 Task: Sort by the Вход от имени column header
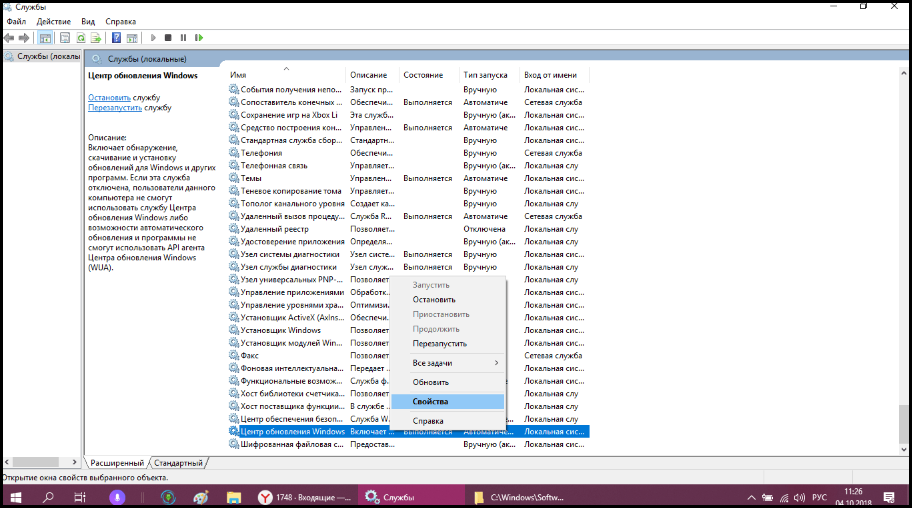pos(554,75)
